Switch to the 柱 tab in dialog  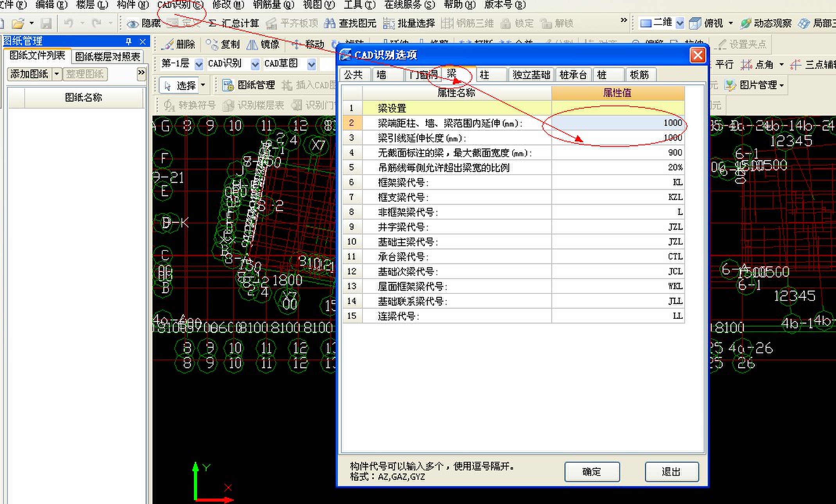(491, 75)
